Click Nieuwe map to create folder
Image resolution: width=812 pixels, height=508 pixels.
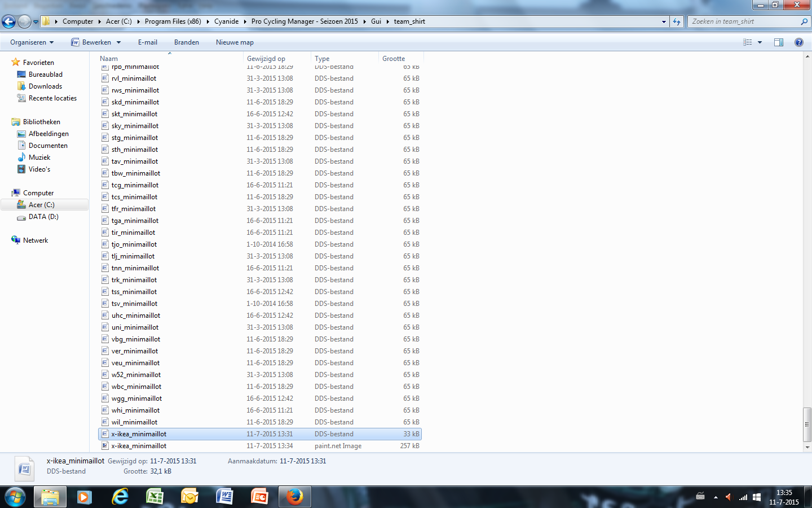[235, 42]
